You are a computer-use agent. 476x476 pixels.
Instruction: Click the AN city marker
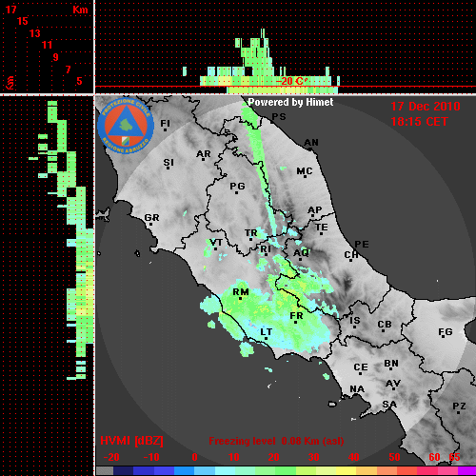point(310,149)
